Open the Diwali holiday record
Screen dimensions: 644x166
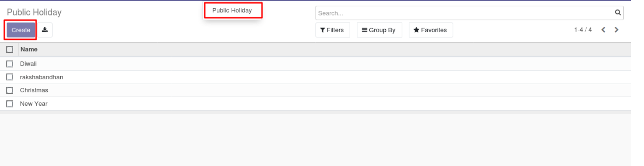(x=29, y=64)
